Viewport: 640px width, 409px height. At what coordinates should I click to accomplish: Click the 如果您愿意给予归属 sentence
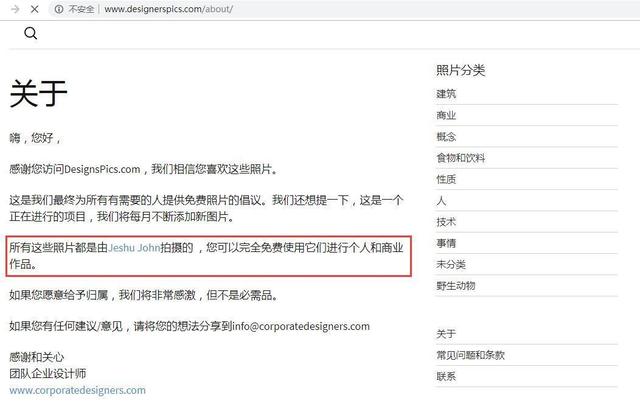pyautogui.click(x=144, y=295)
